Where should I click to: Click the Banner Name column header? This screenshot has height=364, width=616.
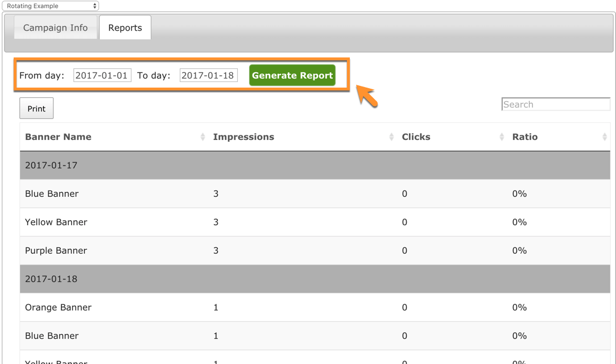pyautogui.click(x=58, y=137)
